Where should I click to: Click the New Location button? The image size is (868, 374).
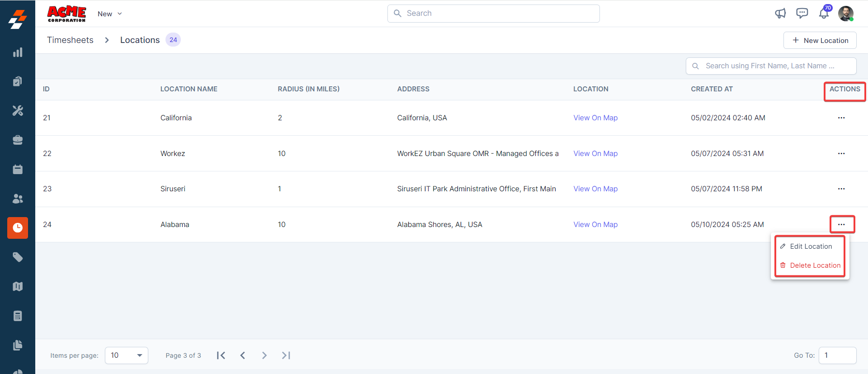coord(820,40)
